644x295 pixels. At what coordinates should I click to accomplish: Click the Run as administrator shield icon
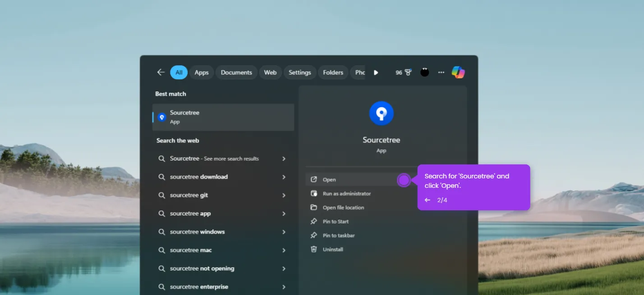[314, 194]
